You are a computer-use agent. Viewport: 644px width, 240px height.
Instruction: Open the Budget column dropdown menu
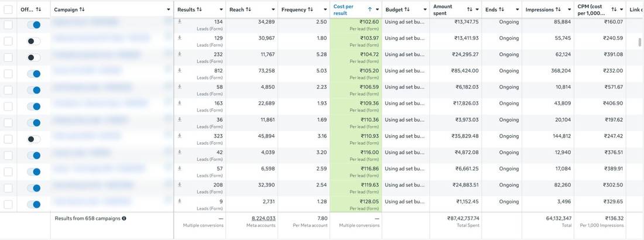pyautogui.click(x=424, y=9)
